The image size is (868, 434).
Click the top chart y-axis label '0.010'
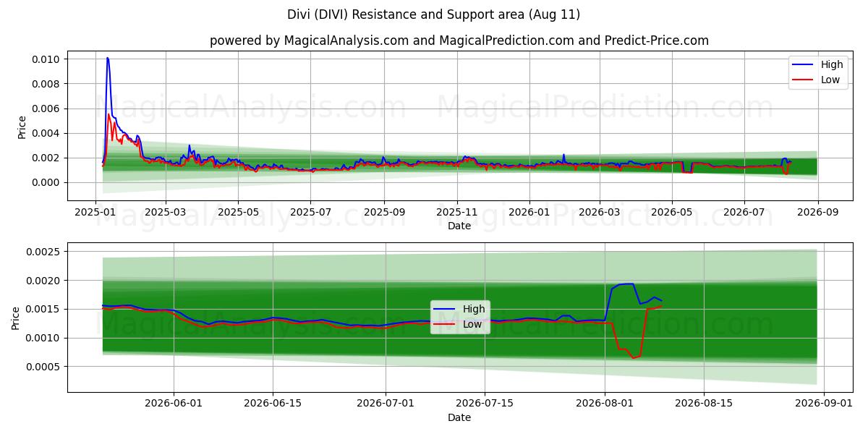pyautogui.click(x=46, y=59)
